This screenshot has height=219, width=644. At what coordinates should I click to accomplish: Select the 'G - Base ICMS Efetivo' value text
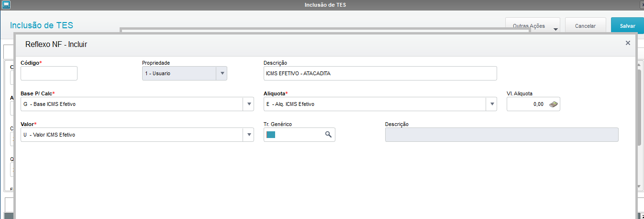[x=49, y=104]
